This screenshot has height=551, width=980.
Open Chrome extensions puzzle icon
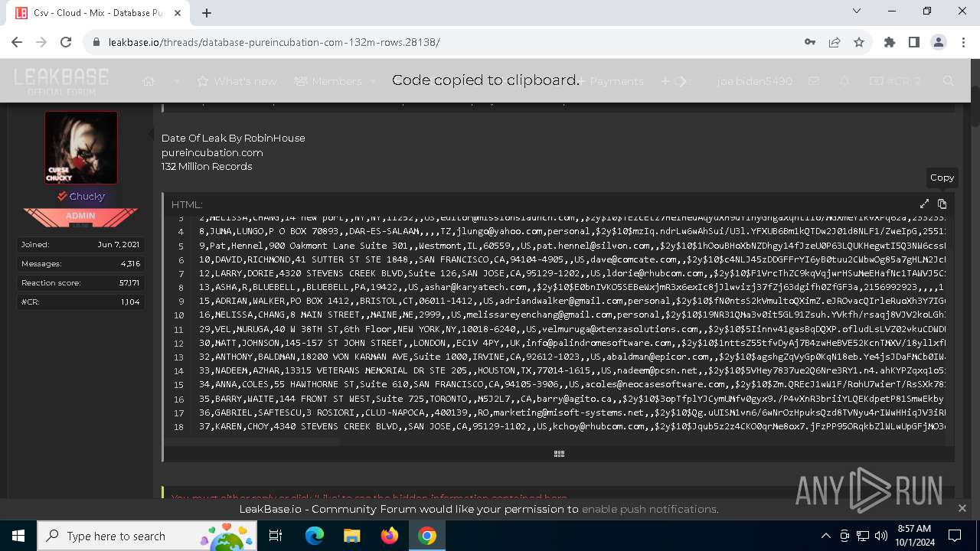[x=890, y=42]
